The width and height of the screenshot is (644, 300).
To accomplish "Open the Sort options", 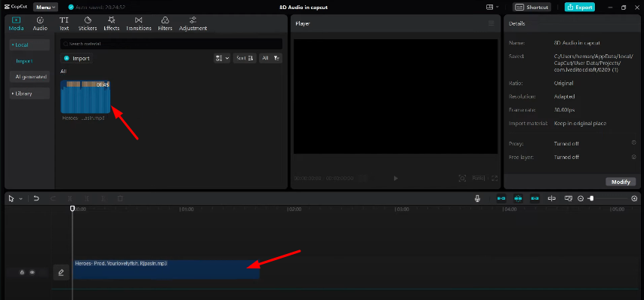I will click(x=245, y=58).
